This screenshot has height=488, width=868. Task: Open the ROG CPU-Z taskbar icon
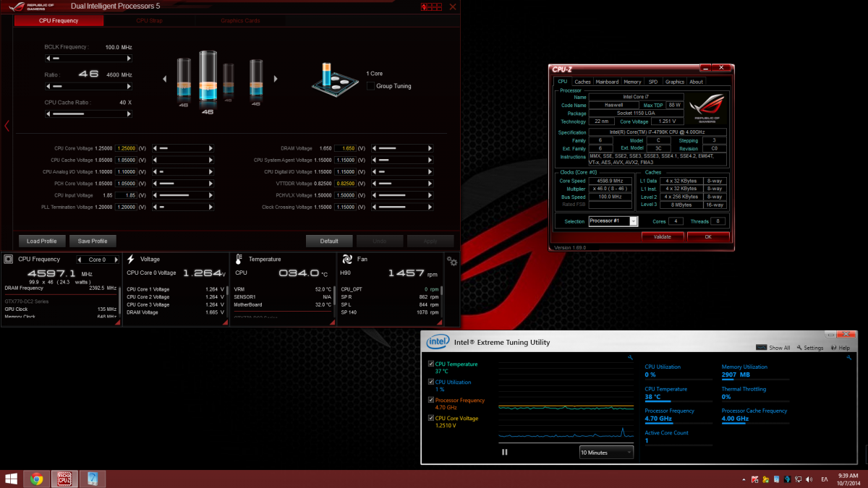pyautogui.click(x=64, y=479)
